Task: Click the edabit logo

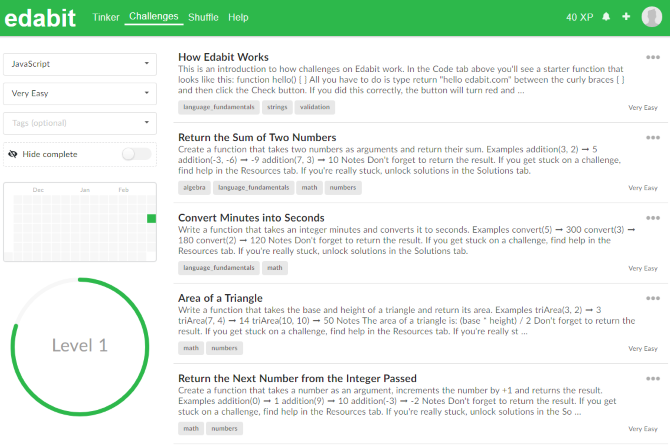Action: point(40,18)
